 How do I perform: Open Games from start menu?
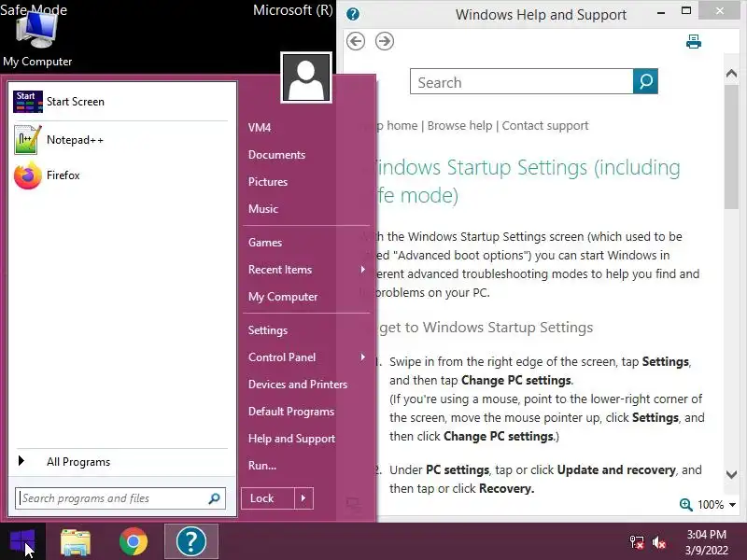click(265, 243)
